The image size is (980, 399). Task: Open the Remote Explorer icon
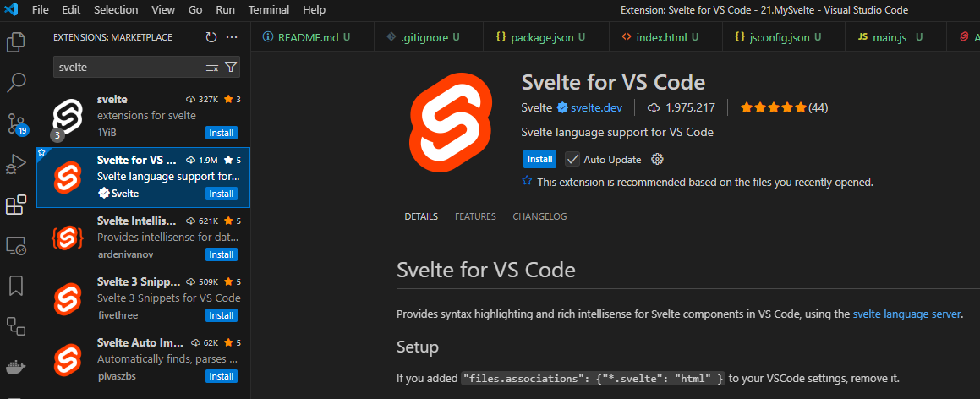pos(16,245)
